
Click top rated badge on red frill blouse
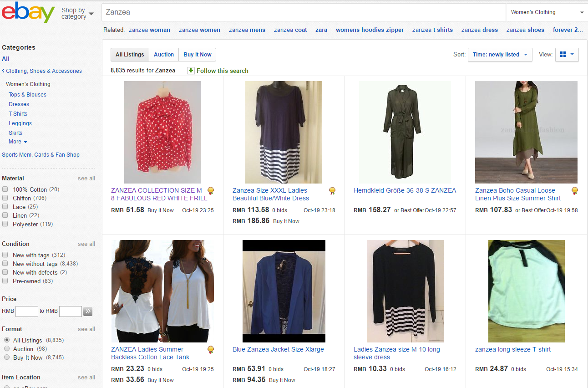(x=211, y=191)
